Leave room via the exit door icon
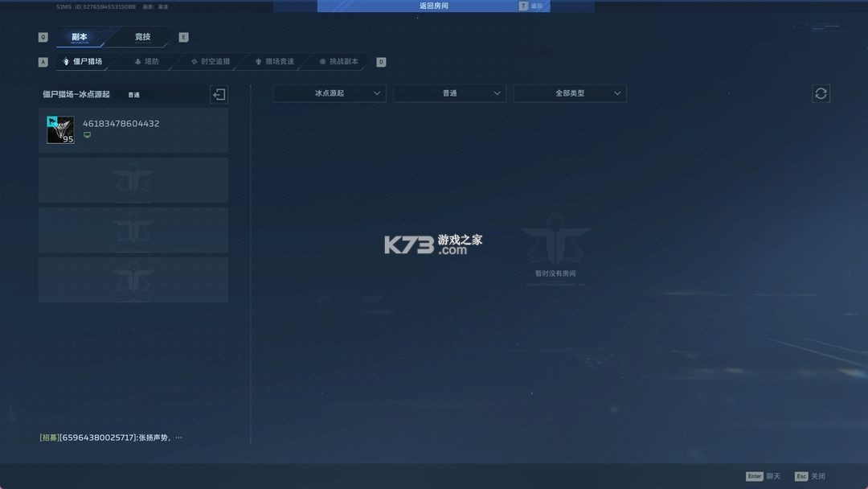868x489 pixels. tap(218, 94)
